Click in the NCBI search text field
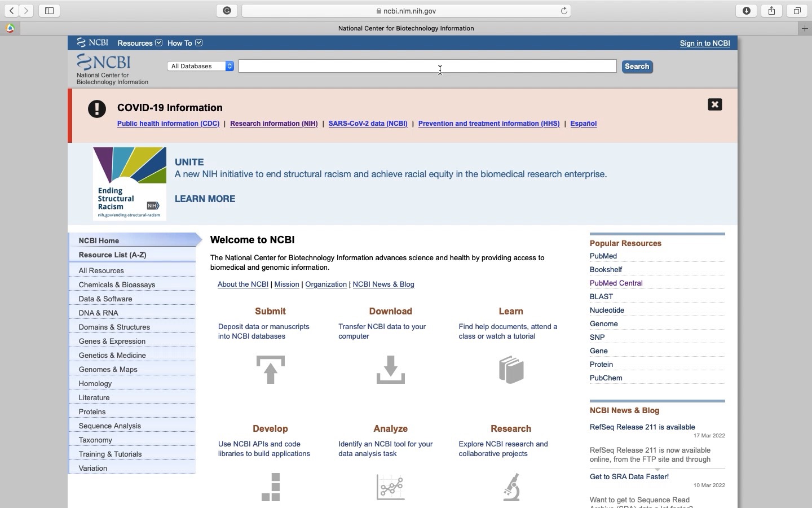Image resolution: width=812 pixels, height=508 pixels. (427, 66)
